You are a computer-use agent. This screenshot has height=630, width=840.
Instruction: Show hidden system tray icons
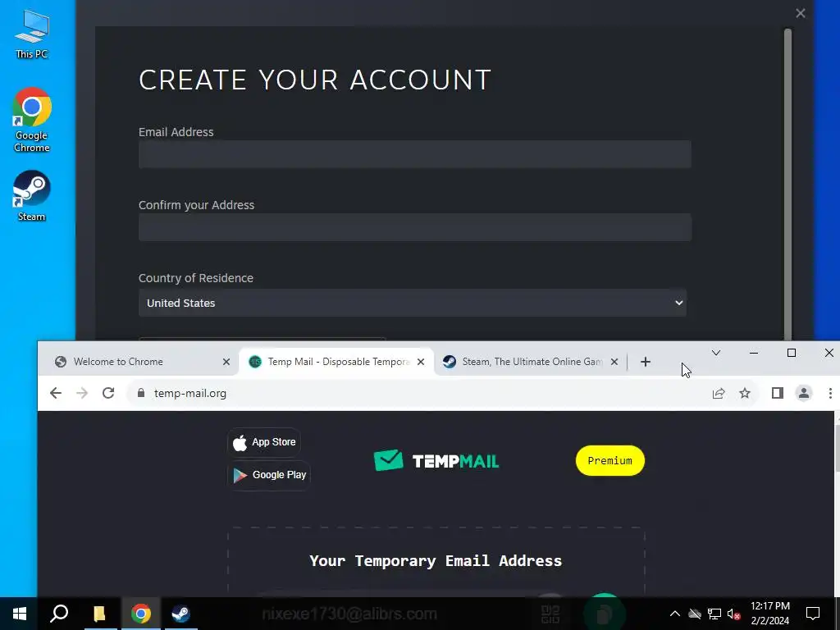click(675, 614)
